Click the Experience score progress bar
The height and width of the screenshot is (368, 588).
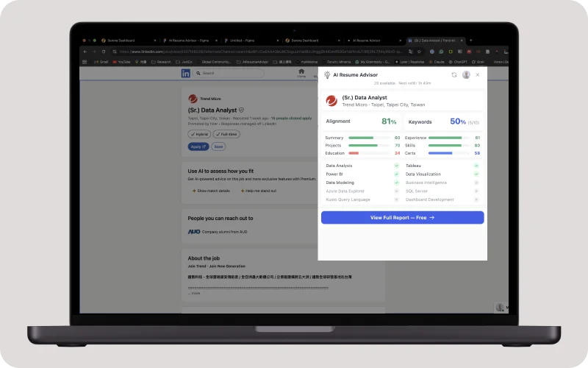449,138
